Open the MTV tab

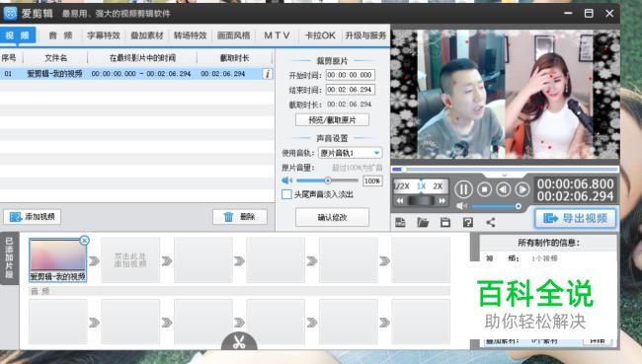[x=277, y=36]
